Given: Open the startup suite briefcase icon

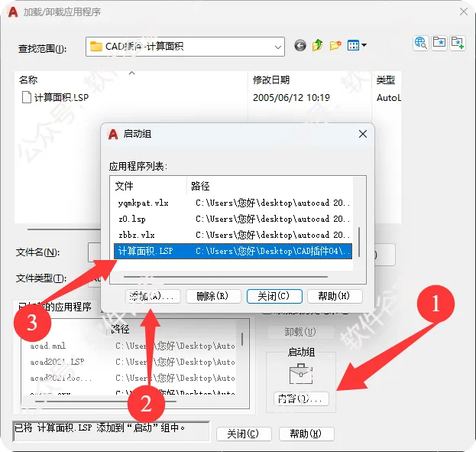Looking at the screenshot, I should (x=301, y=374).
